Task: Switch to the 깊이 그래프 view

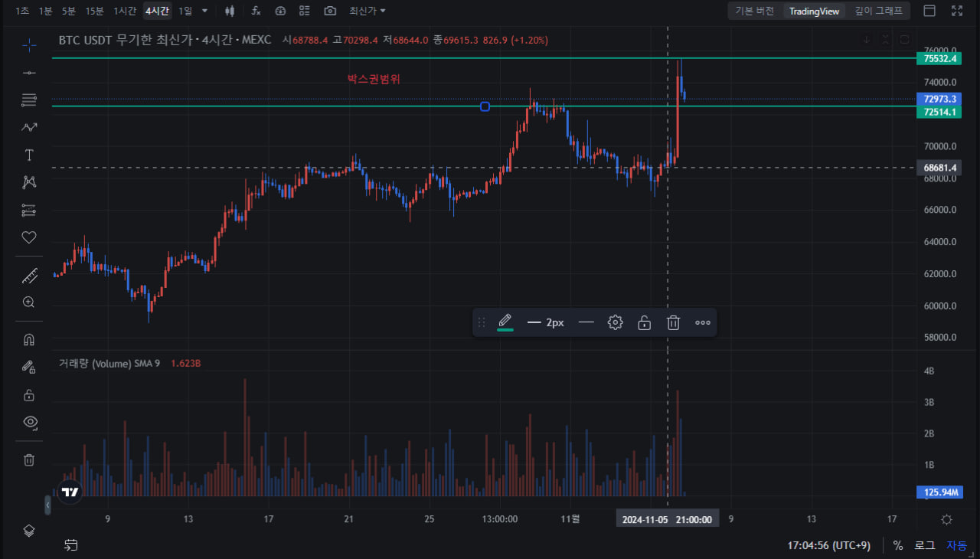Action: pos(878,11)
